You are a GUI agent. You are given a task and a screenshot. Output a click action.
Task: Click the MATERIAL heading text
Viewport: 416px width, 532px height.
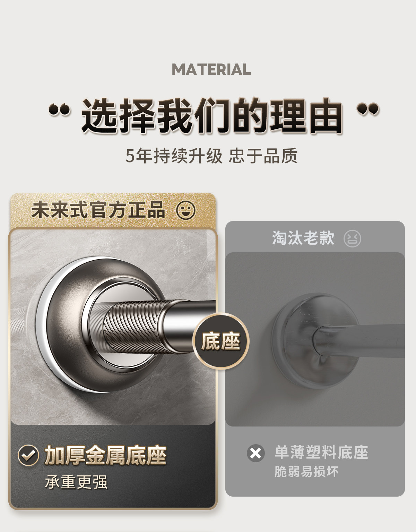coord(211,69)
